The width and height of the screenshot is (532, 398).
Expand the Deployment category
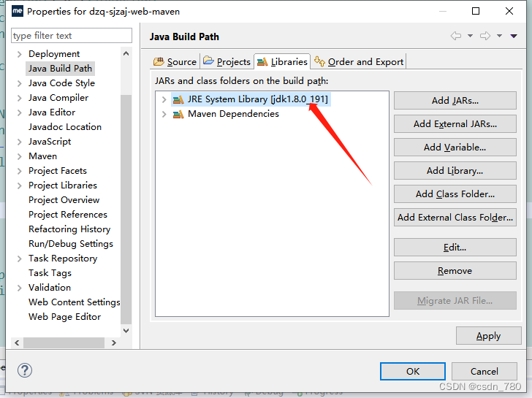(19, 54)
